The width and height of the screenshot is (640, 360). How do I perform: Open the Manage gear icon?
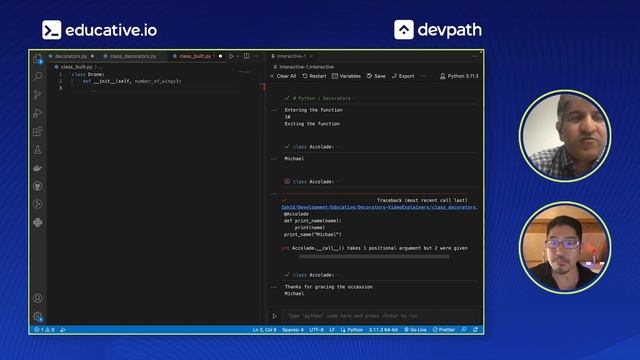tap(38, 317)
